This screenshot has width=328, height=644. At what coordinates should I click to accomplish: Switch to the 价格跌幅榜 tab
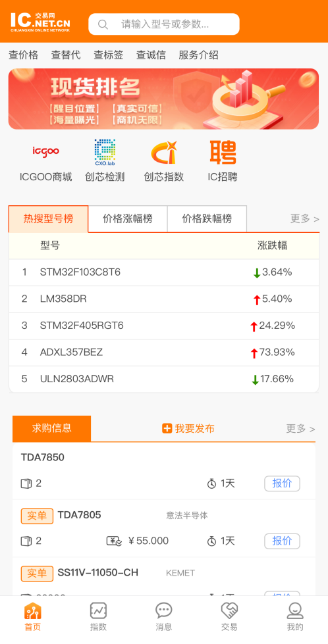tap(207, 219)
